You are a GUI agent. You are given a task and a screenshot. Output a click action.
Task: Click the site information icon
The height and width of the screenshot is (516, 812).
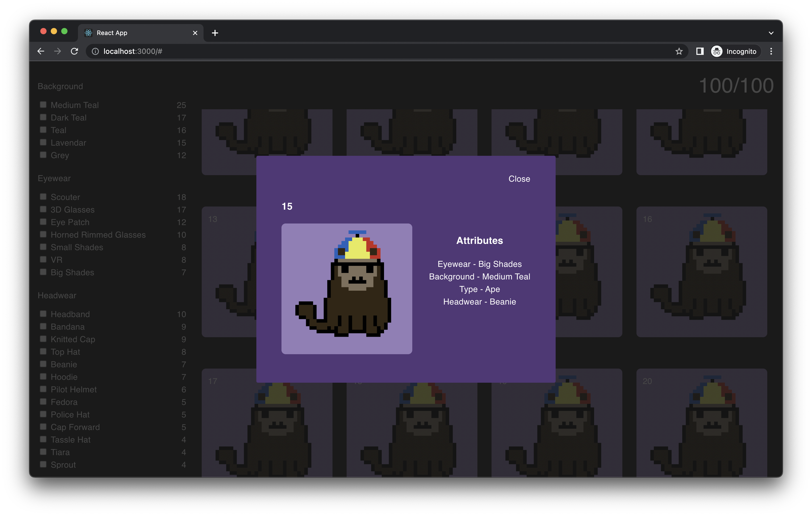tap(95, 51)
